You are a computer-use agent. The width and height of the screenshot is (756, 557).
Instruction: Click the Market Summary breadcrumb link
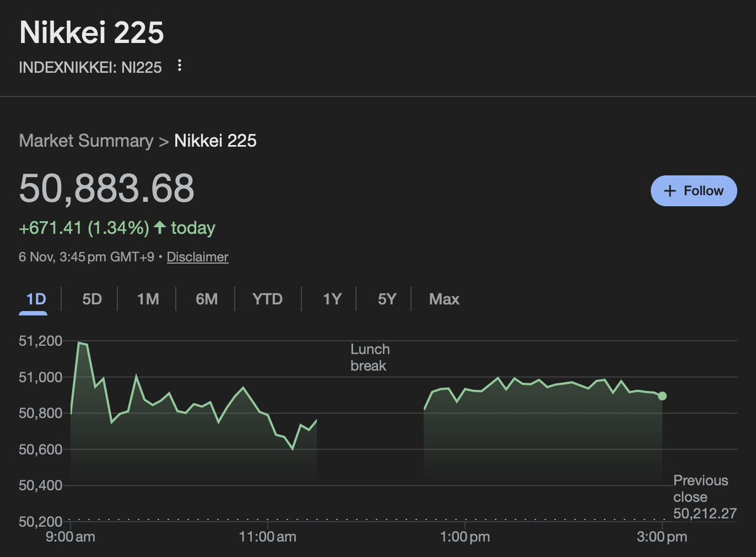86,140
